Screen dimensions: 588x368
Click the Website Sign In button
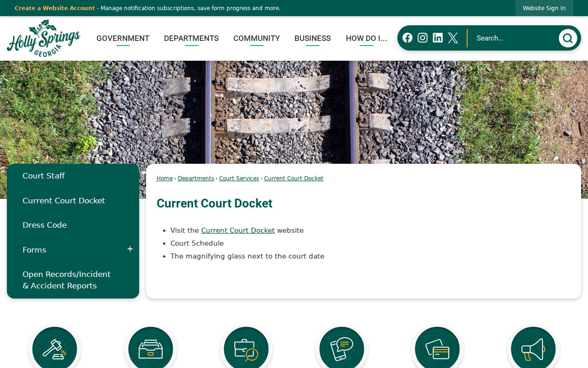pos(544,8)
